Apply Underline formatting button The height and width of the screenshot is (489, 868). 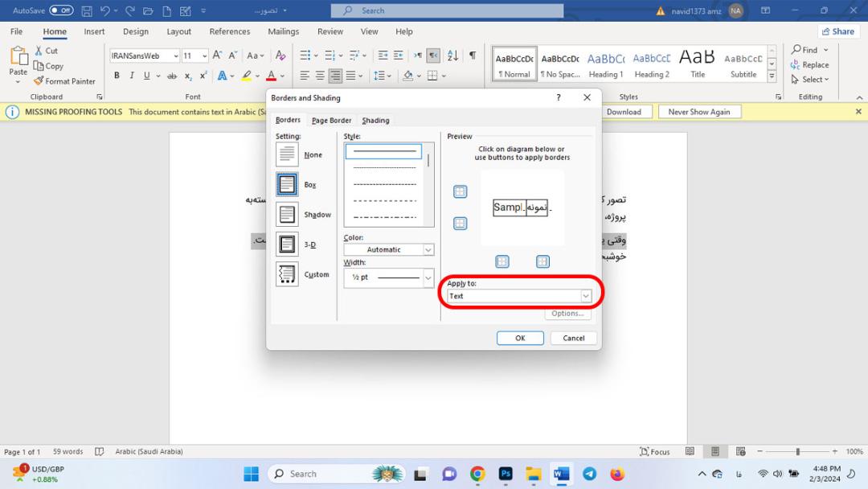click(x=147, y=76)
